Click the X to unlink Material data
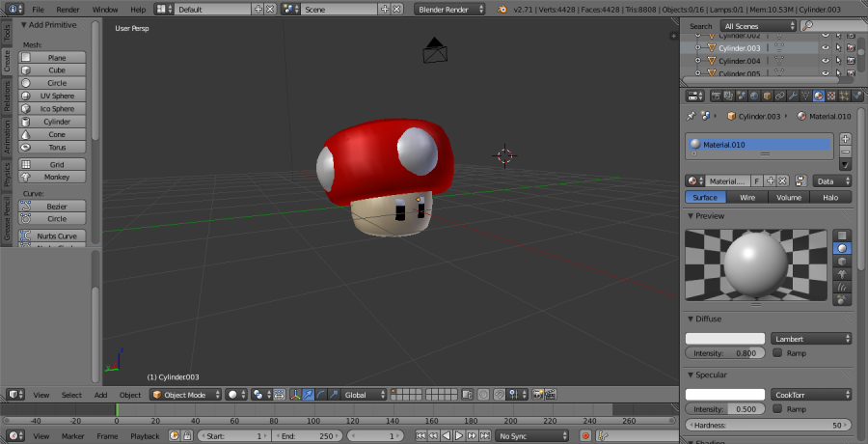868x444 pixels. tap(783, 180)
